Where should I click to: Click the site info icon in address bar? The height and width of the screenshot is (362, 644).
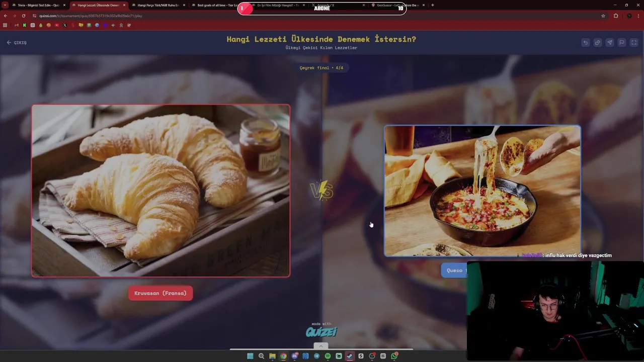point(35,16)
